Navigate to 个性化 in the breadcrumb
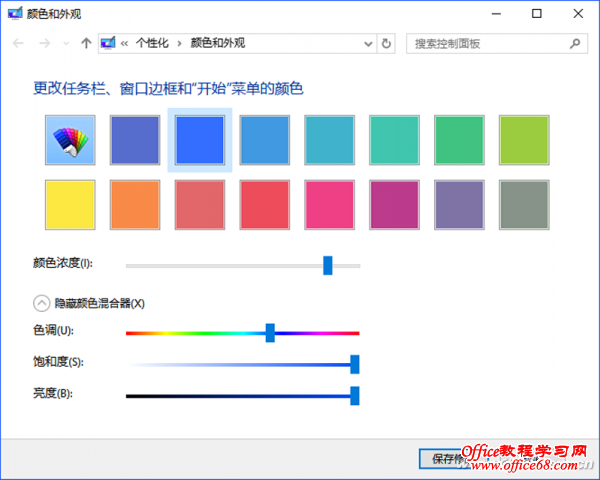 tap(151, 44)
